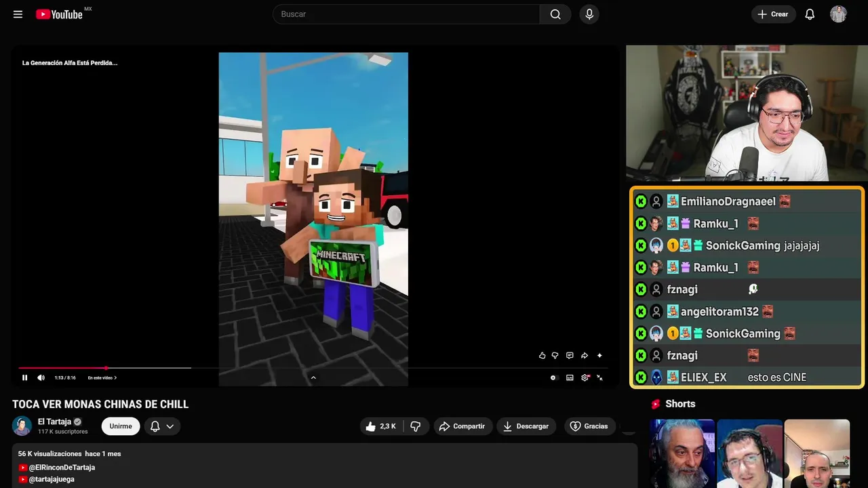This screenshot has height=488, width=868.
Task: Click the Descargar button
Action: 526,426
